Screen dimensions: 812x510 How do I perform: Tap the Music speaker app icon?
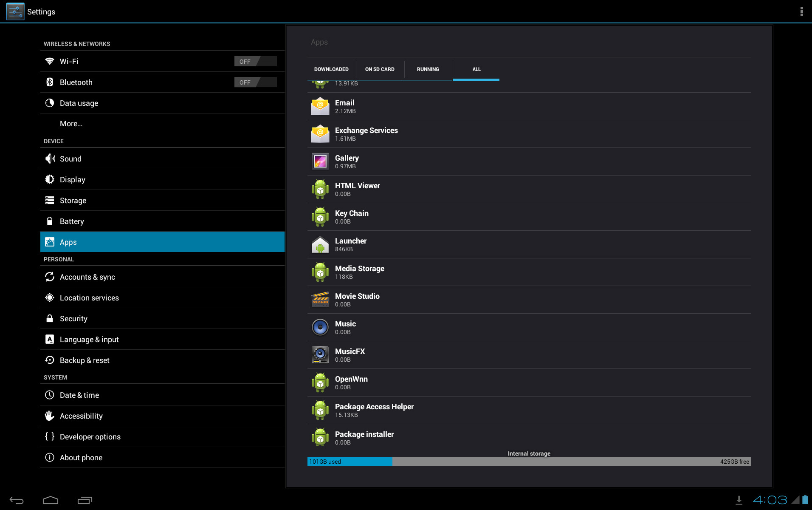pyautogui.click(x=320, y=327)
